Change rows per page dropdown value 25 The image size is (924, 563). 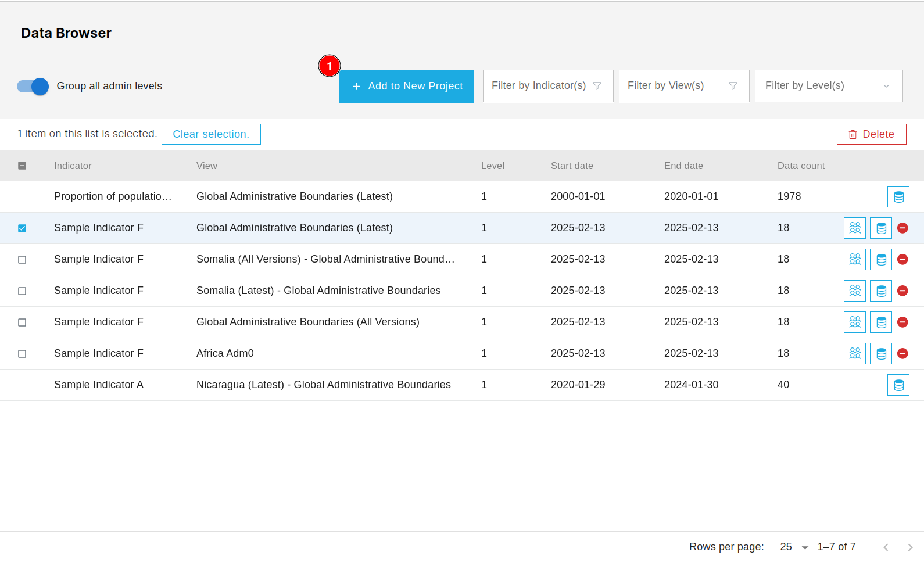[794, 547]
